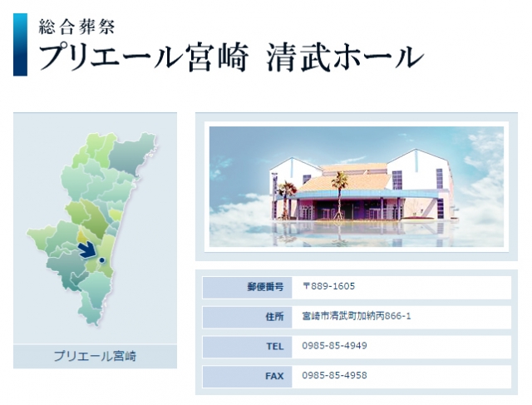Select the postal code 〒889-1605
532x405 pixels.
pyautogui.click(x=328, y=287)
